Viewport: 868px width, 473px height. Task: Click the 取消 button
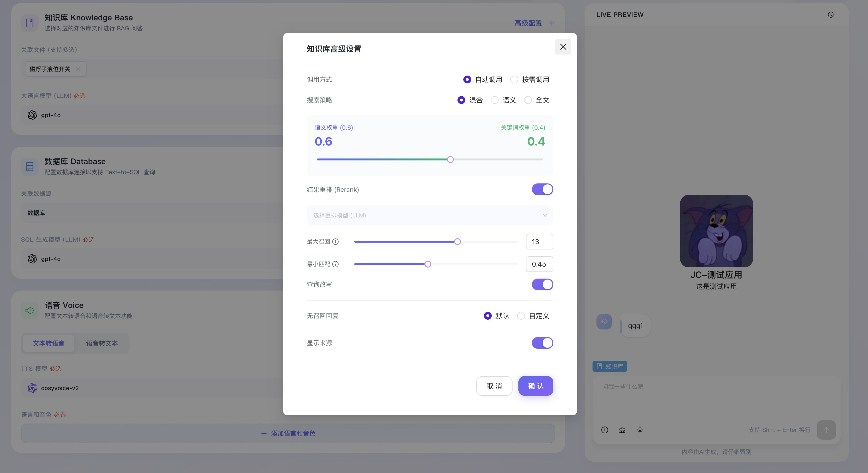tap(494, 386)
